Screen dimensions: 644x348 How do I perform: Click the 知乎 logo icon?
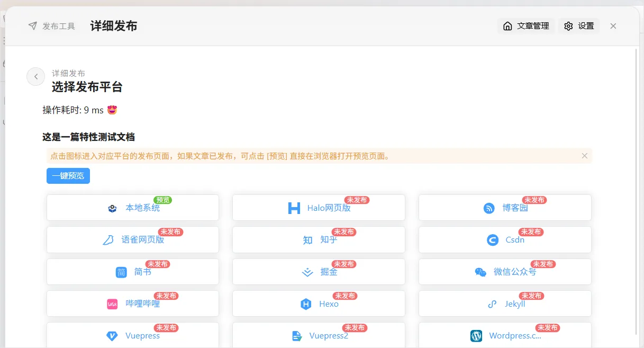coord(307,240)
